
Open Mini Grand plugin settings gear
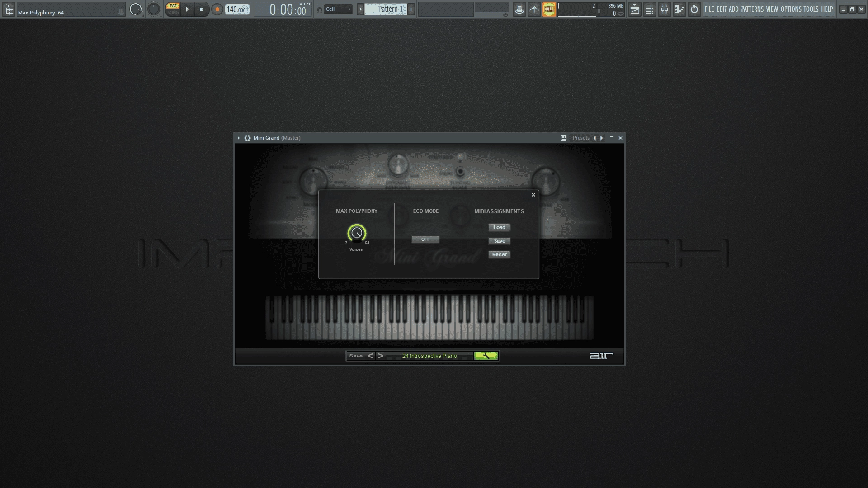[x=247, y=138]
